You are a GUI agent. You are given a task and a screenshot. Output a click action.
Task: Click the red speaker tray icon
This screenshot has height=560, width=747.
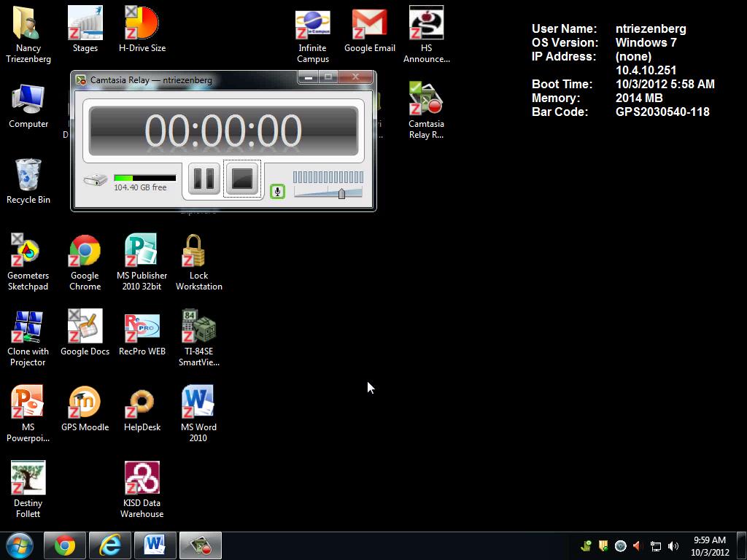tap(638, 545)
